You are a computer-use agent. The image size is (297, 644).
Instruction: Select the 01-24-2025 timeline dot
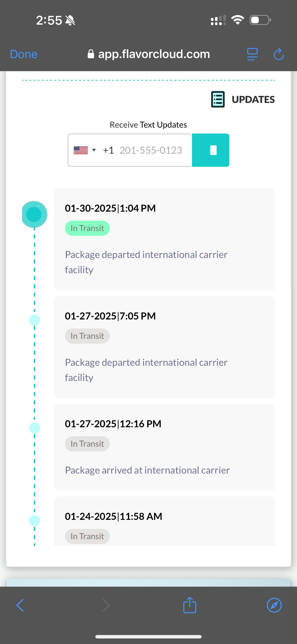pyautogui.click(x=35, y=521)
